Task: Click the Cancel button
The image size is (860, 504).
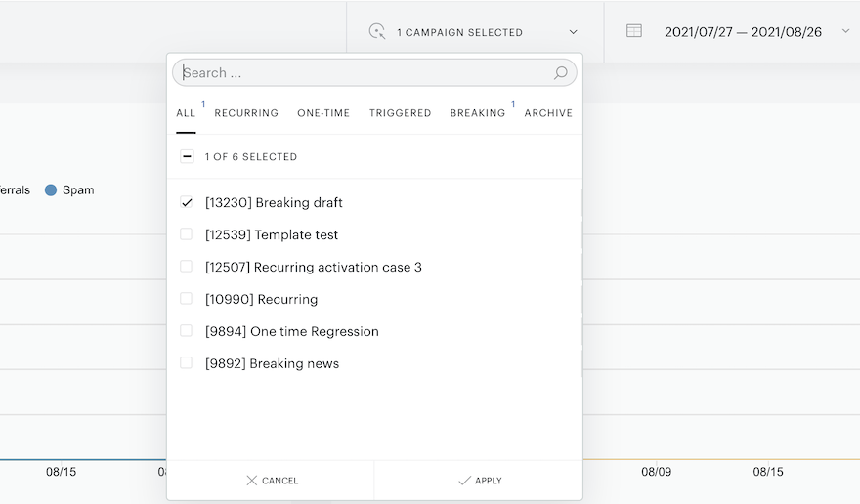Action: click(x=271, y=481)
